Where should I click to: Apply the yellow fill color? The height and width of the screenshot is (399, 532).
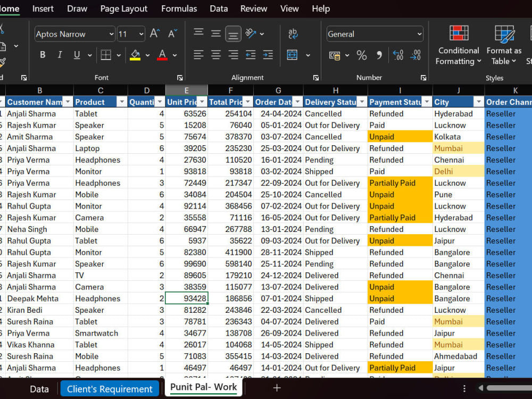[x=135, y=55]
